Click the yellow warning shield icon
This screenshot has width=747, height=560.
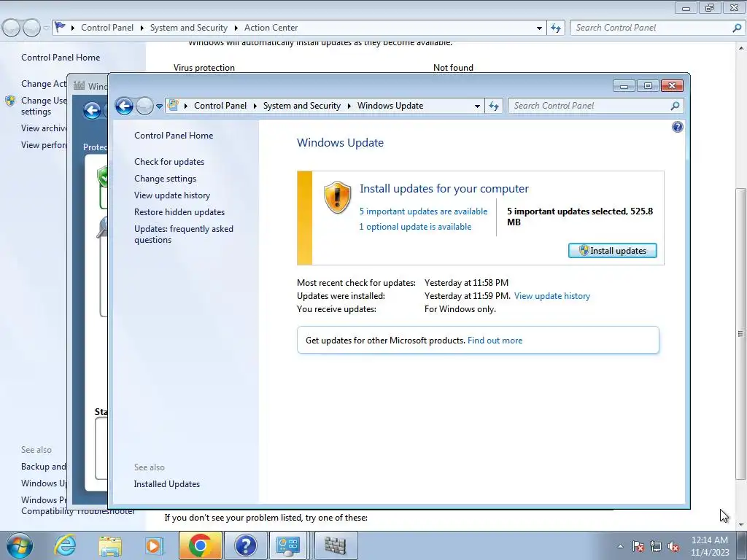337,197
